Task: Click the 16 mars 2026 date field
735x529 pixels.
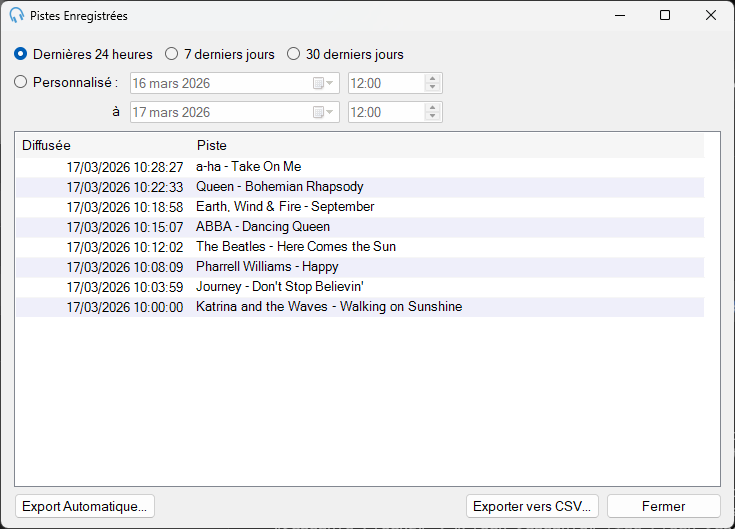Action: tap(234, 83)
